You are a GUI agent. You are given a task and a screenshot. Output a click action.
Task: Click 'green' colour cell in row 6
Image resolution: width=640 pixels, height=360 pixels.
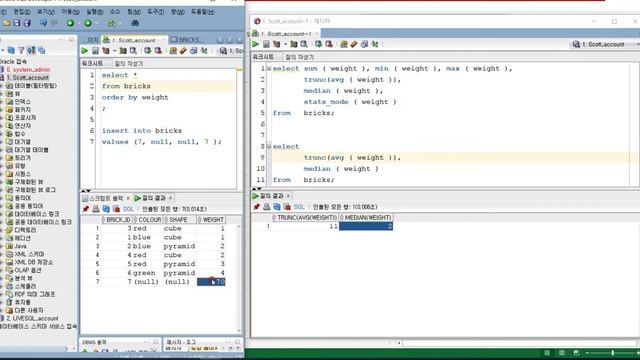pyautogui.click(x=144, y=273)
